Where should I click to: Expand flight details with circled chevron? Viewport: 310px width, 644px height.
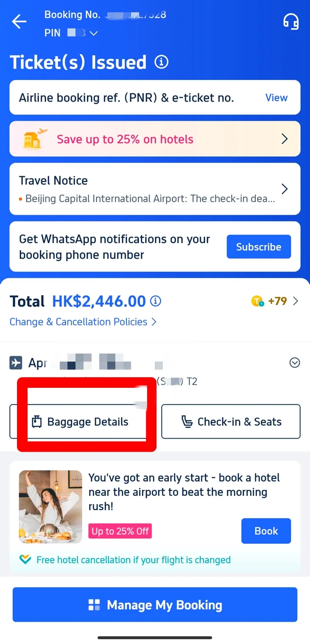pos(294,363)
